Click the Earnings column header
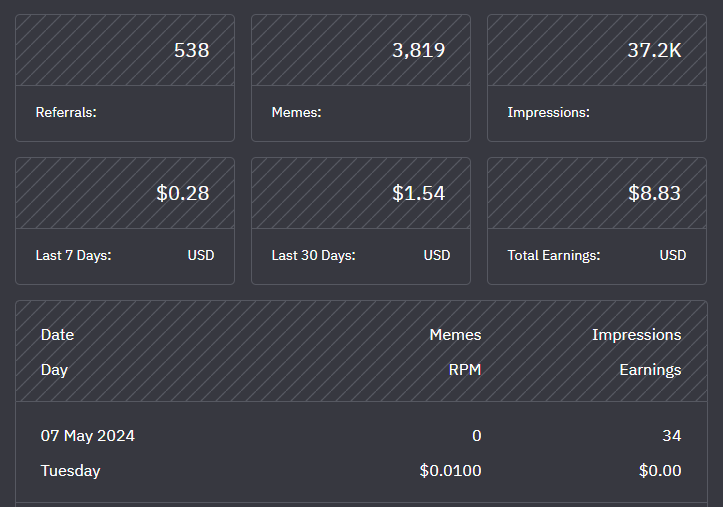Viewport: 723px width, 507px height. [x=650, y=370]
